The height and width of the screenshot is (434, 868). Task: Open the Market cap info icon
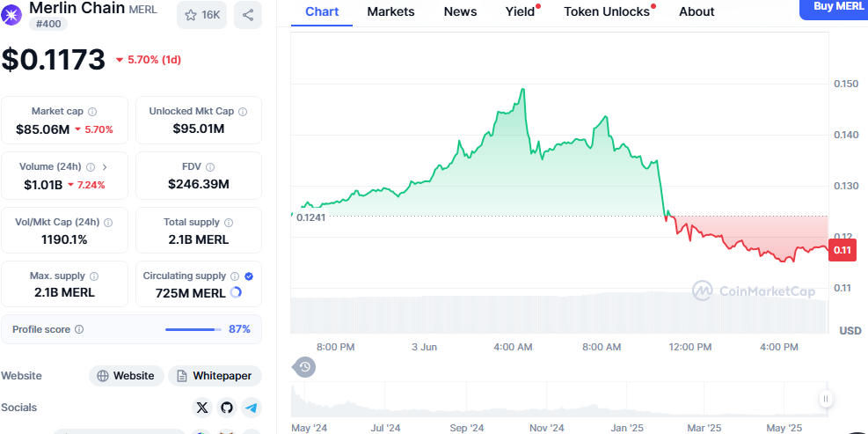click(92, 112)
